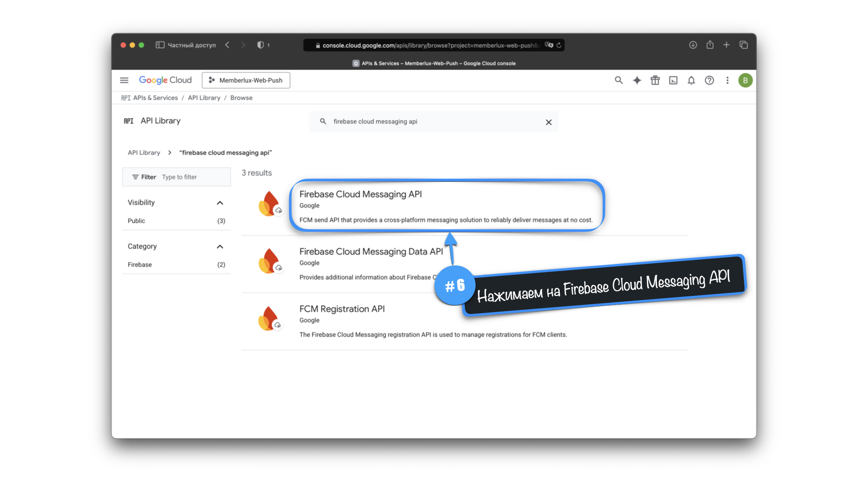Collapse the Visibility filter section

tap(220, 203)
